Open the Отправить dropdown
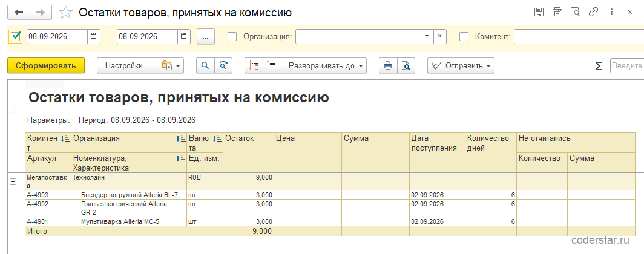This screenshot has height=254, width=644. 461,65
